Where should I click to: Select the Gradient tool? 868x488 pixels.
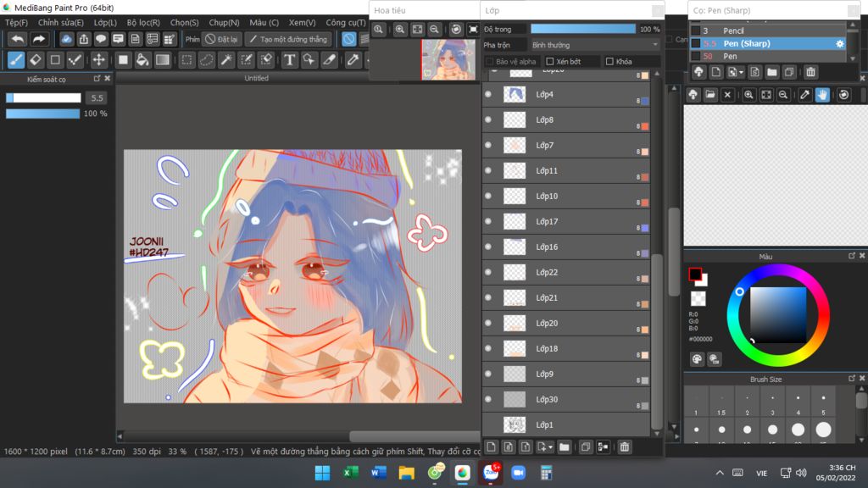(162, 60)
